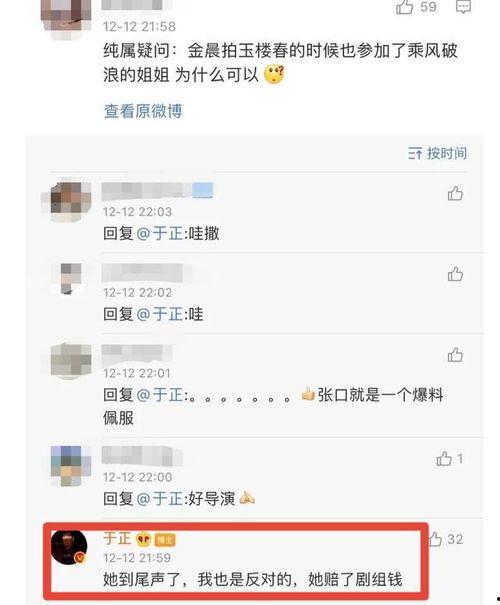Like the top comment with 59 likes

[404, 7]
